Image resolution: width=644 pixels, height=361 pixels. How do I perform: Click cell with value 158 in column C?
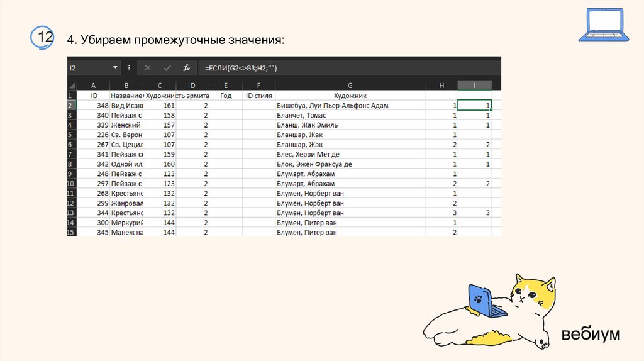click(x=160, y=115)
